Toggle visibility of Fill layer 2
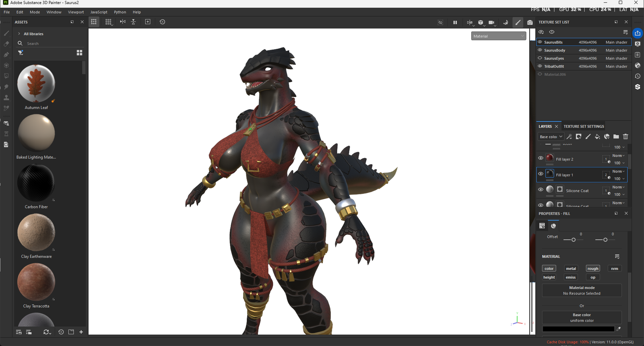 pos(541,158)
